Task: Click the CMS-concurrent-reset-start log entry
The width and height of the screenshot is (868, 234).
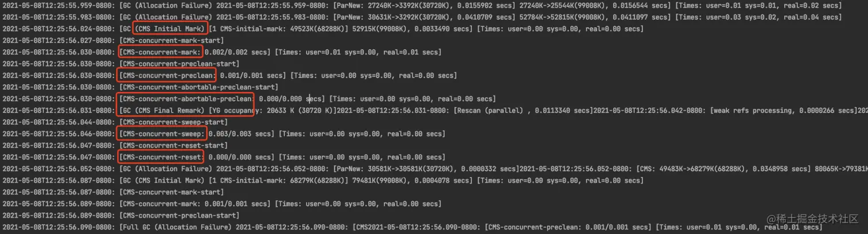Action: 173,145
